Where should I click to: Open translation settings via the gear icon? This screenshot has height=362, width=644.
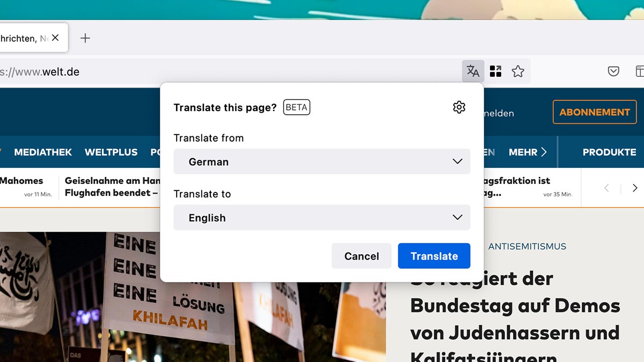point(459,107)
